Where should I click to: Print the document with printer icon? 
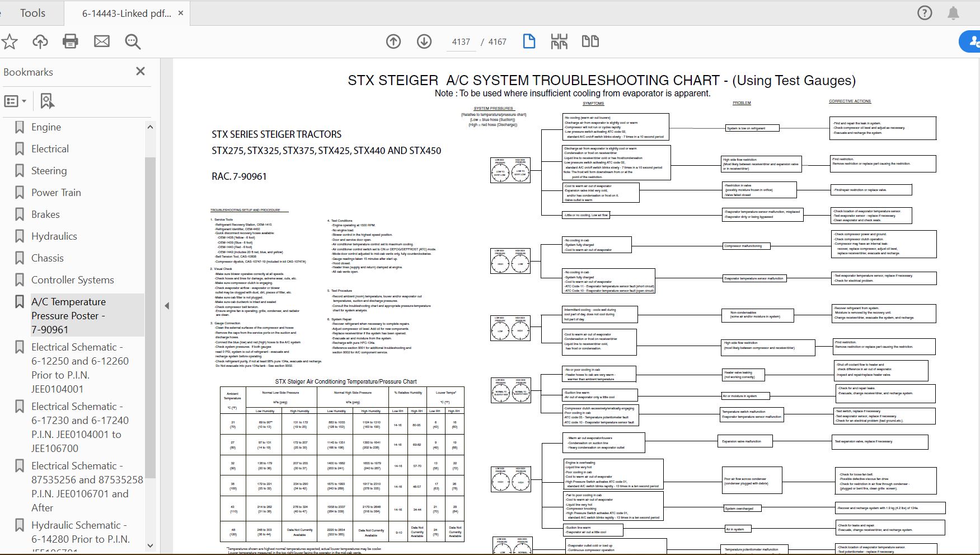[x=71, y=41]
